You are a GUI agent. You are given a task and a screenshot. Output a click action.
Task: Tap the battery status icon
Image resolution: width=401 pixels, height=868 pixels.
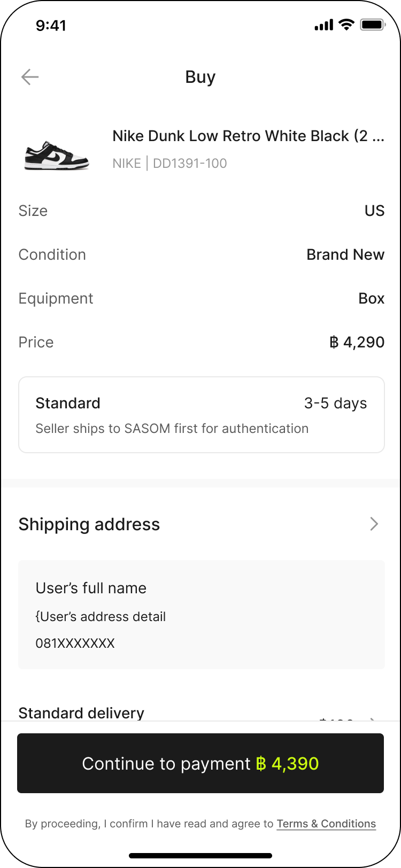(372, 25)
